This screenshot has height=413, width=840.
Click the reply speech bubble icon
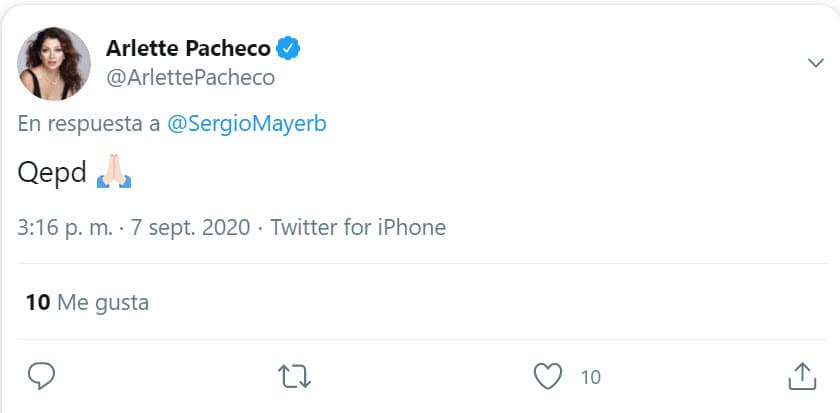(x=40, y=376)
